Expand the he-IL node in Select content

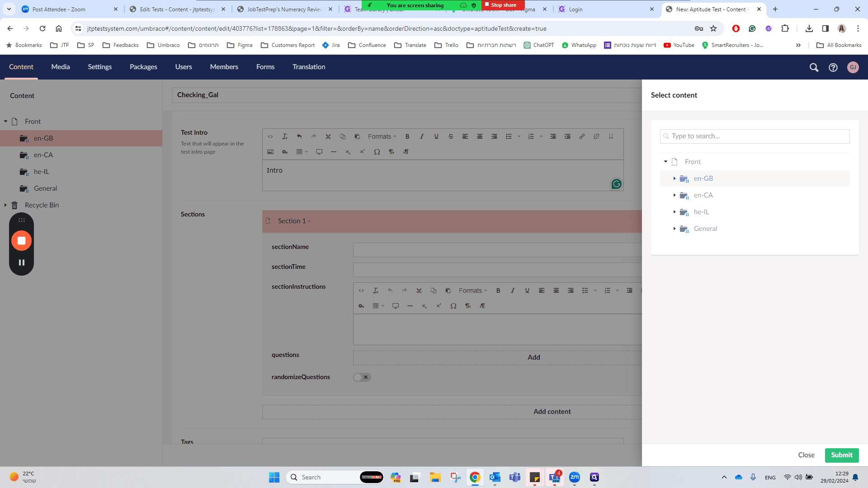[x=675, y=212]
